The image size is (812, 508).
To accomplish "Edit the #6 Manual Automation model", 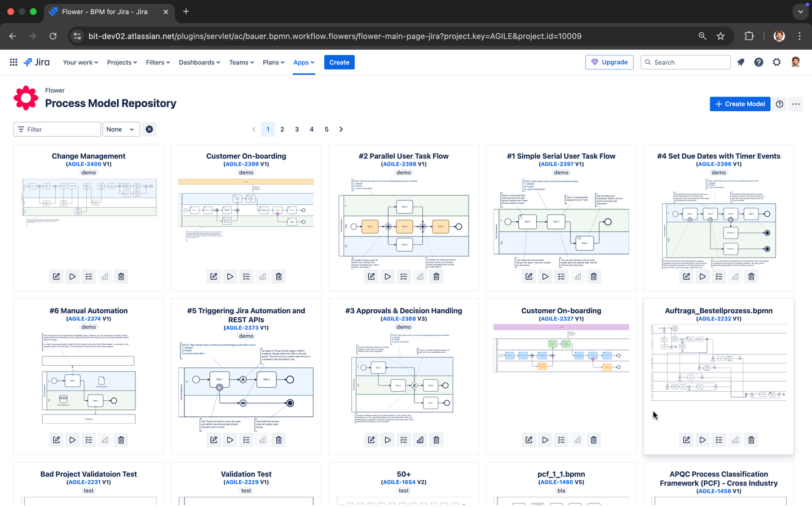I will point(56,440).
